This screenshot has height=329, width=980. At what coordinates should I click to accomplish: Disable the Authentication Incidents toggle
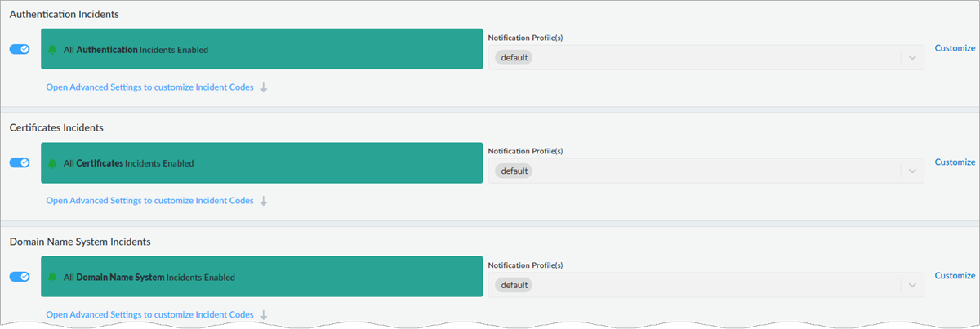click(x=20, y=49)
